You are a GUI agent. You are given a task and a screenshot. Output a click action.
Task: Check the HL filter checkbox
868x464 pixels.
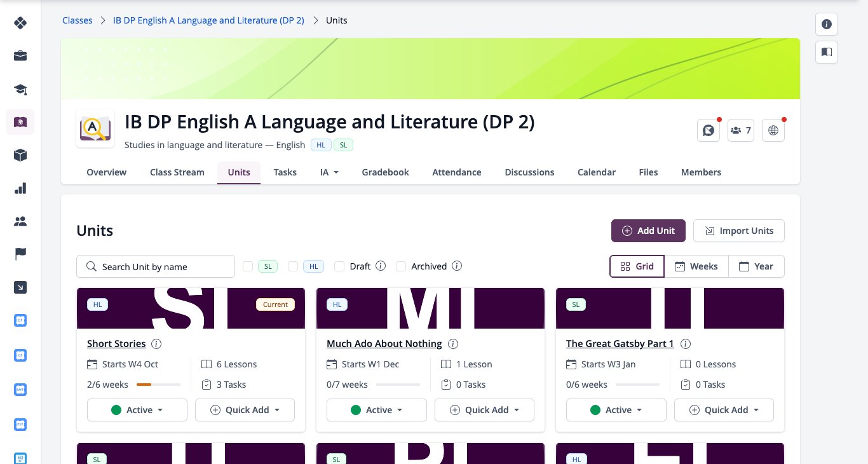coord(293,266)
